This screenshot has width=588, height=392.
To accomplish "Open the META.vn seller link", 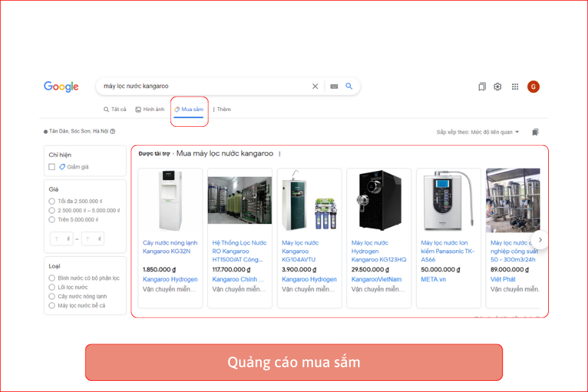I will (x=433, y=280).
